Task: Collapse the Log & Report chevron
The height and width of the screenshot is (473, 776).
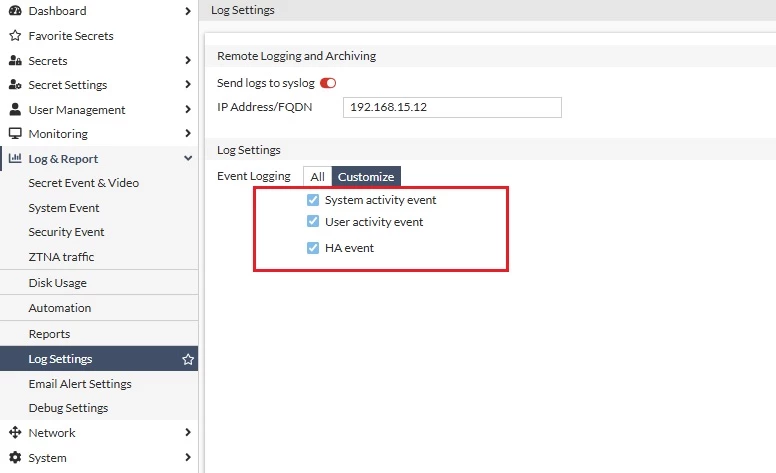Action: click(188, 158)
